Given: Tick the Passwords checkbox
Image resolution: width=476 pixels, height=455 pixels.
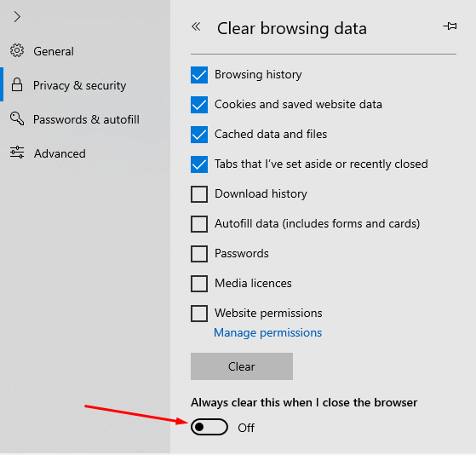Looking at the screenshot, I should pyautogui.click(x=199, y=254).
